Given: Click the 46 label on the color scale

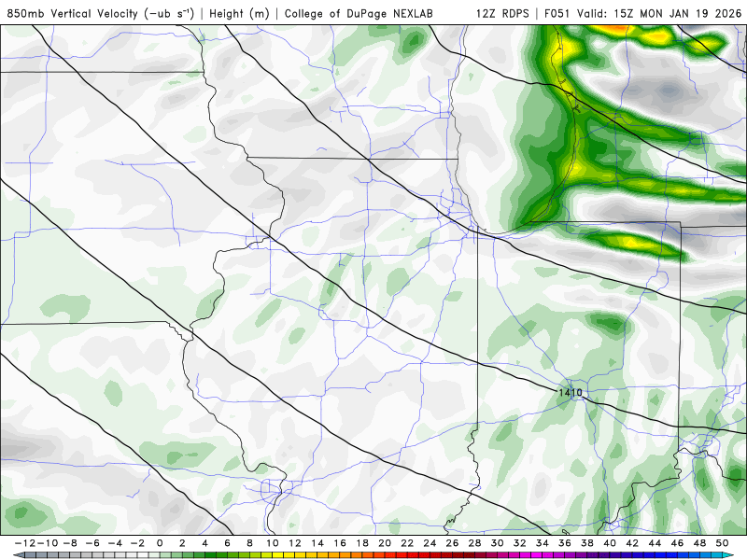Looking at the screenshot, I should pyautogui.click(x=678, y=543).
